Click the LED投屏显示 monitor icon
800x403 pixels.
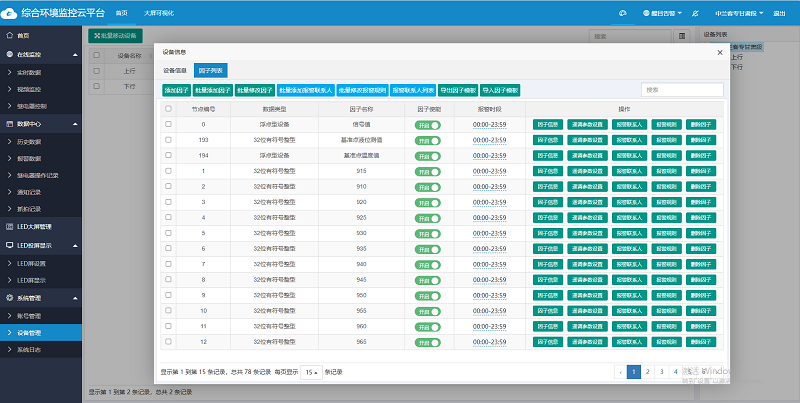pos(9,244)
